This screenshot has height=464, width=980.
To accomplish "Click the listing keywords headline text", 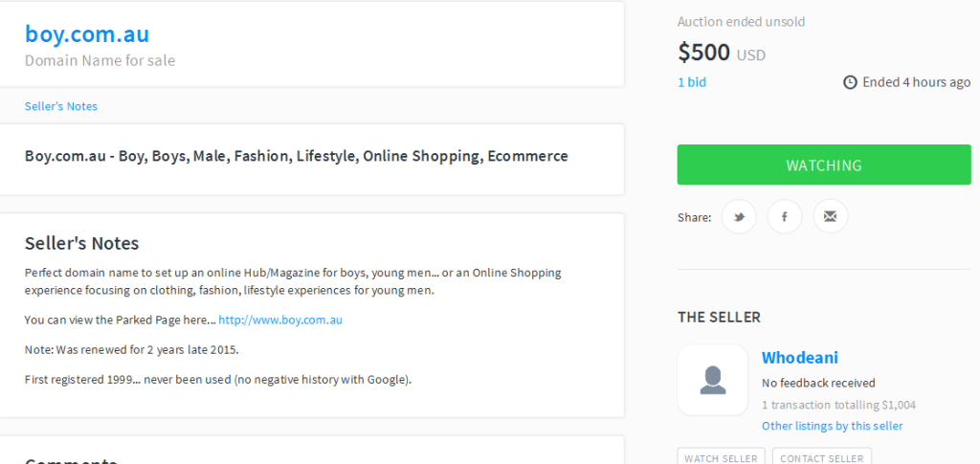I will [x=297, y=156].
